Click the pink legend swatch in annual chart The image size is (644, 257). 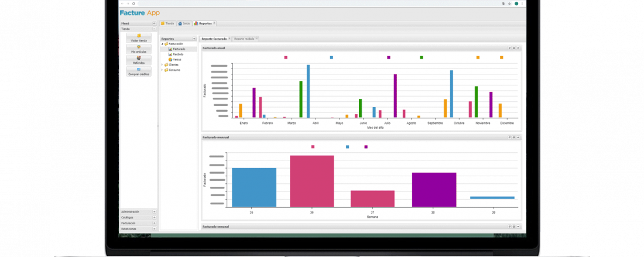point(286,57)
